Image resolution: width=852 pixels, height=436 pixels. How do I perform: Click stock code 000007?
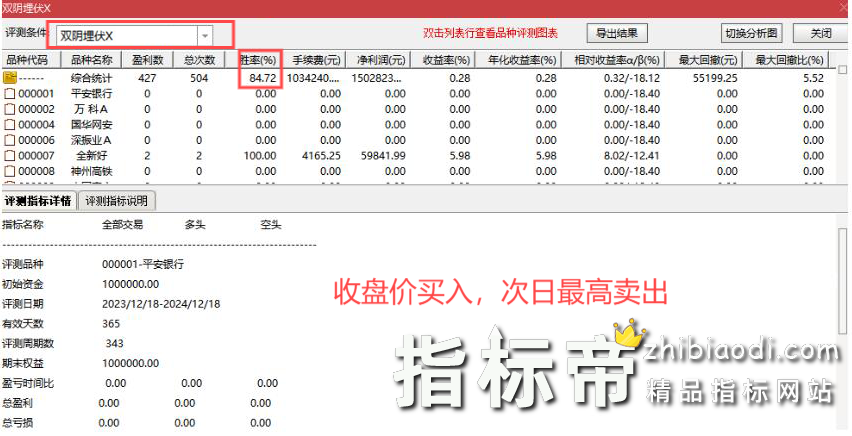coord(36,155)
